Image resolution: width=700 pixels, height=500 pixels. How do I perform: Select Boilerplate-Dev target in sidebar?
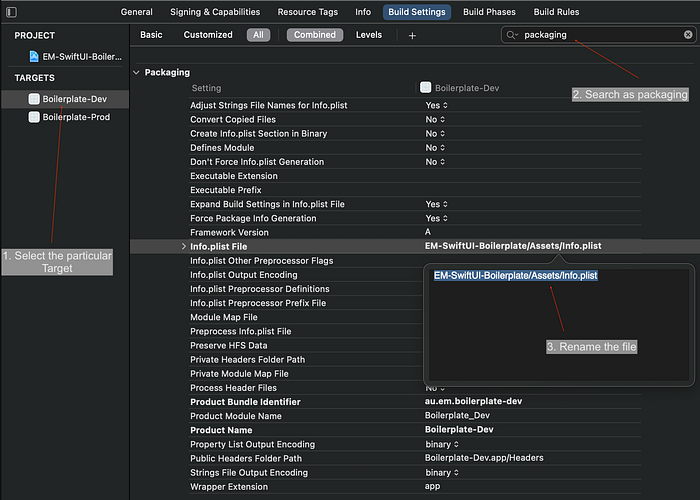tap(65, 99)
